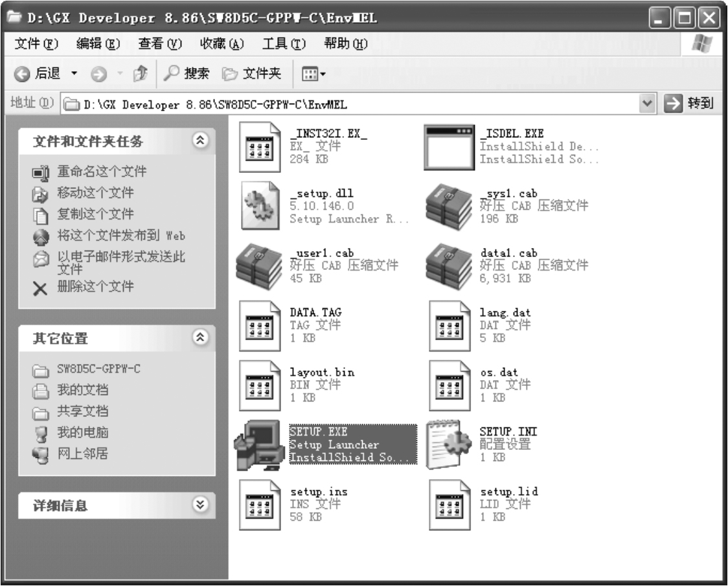This screenshot has width=728, height=586.
Task: Collapse the 其它位置 panel
Action: coord(200,337)
